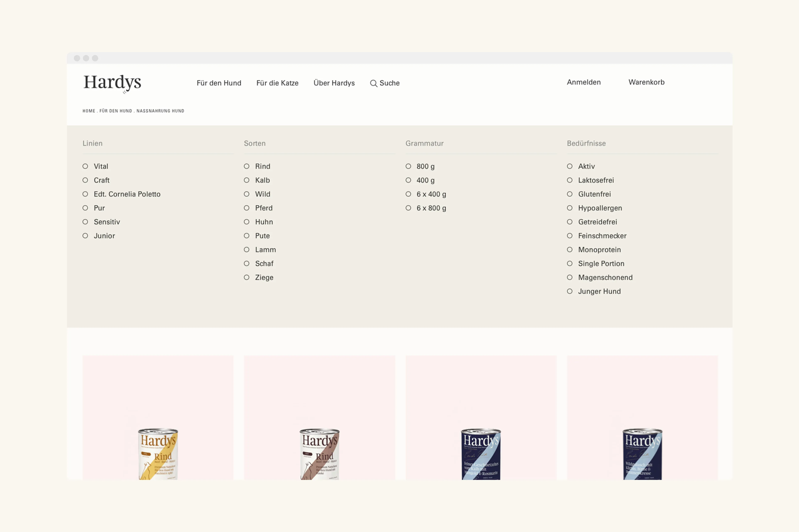Open the Für die Katze menu
799x532 pixels.
pyautogui.click(x=277, y=83)
